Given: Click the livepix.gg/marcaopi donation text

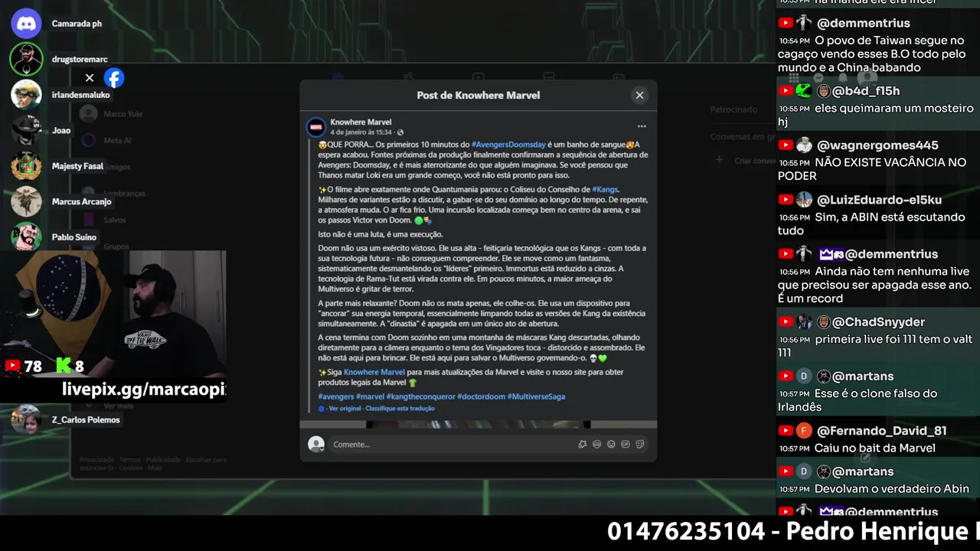Looking at the screenshot, I should [x=144, y=390].
